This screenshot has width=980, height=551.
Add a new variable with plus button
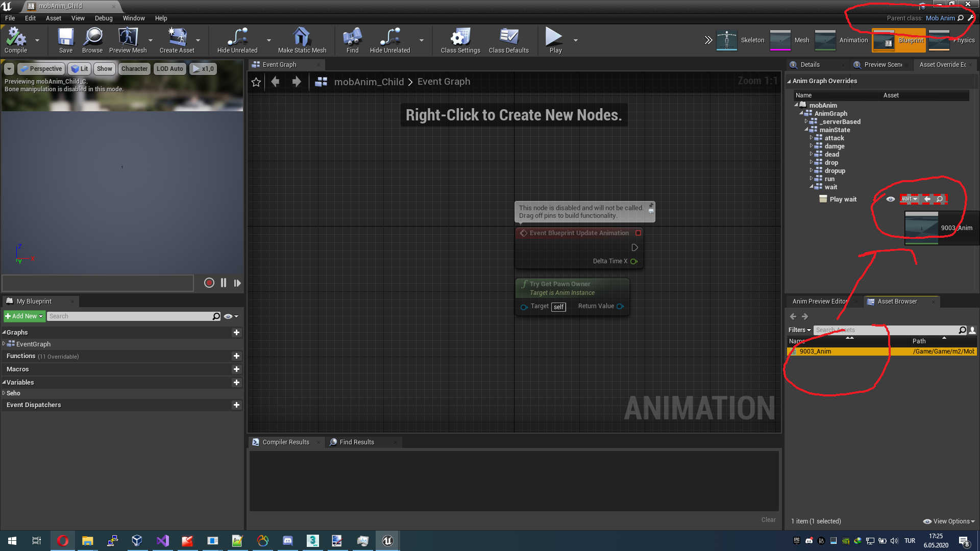point(236,383)
